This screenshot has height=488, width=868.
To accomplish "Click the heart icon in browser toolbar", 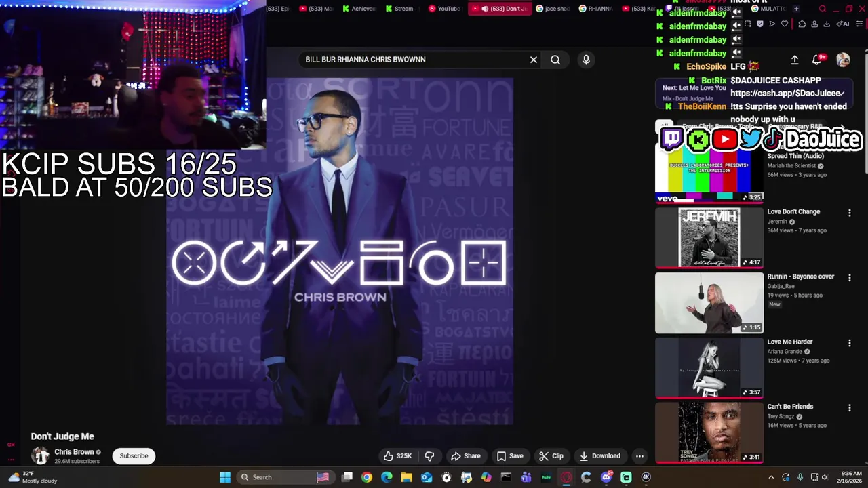I will pos(785,24).
